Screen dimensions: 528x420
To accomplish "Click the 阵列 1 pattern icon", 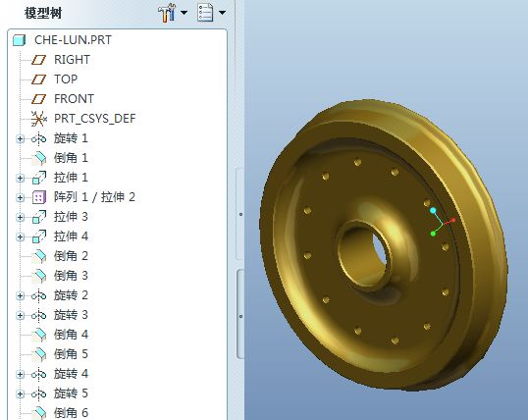I will (38, 197).
